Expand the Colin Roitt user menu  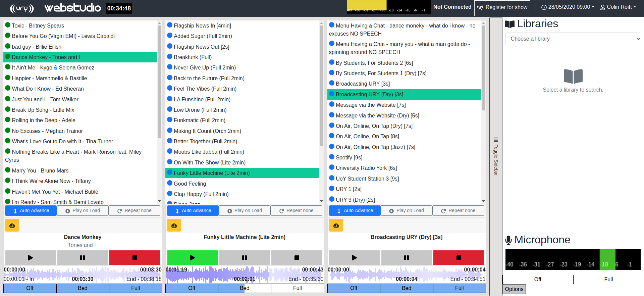pos(618,7)
